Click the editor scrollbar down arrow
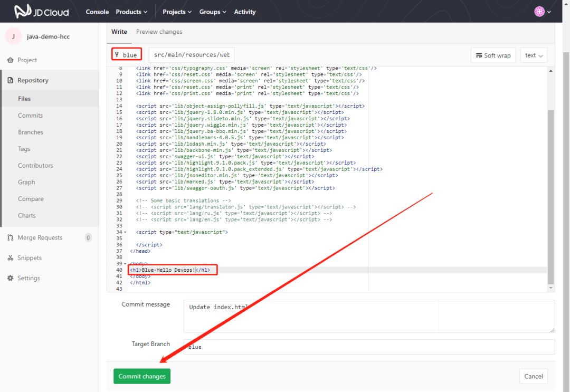The width and height of the screenshot is (570, 392). pos(550,288)
